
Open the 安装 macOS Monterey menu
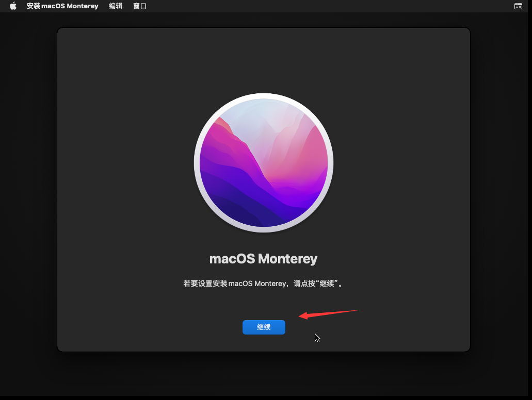pyautogui.click(x=62, y=6)
